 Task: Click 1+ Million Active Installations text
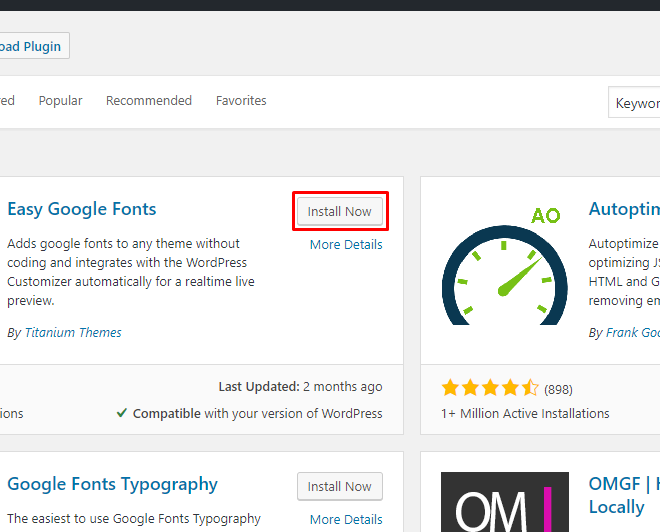point(525,414)
